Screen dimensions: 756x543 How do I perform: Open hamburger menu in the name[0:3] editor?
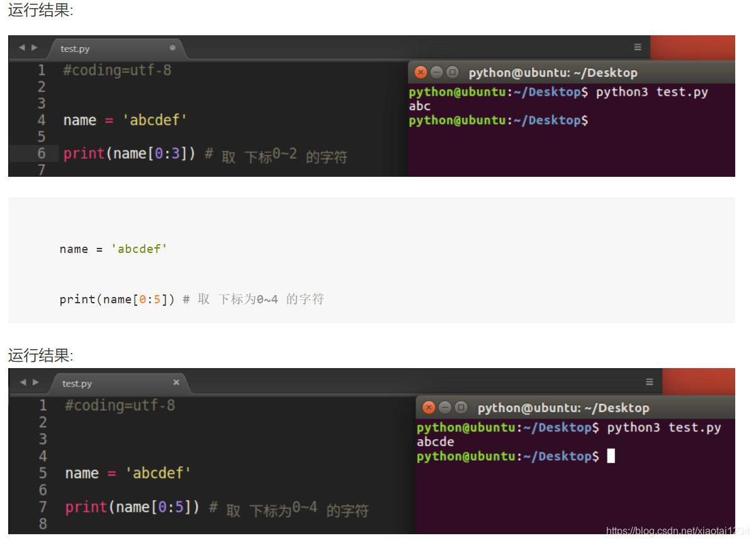[638, 47]
